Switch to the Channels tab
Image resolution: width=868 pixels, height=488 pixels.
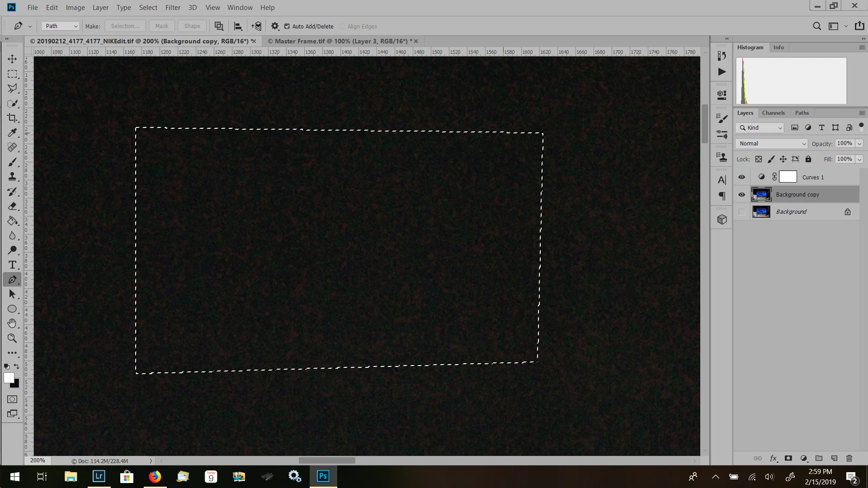(773, 113)
